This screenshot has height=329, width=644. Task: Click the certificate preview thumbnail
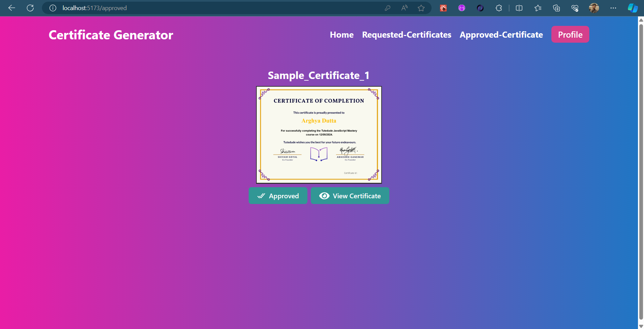pos(319,135)
